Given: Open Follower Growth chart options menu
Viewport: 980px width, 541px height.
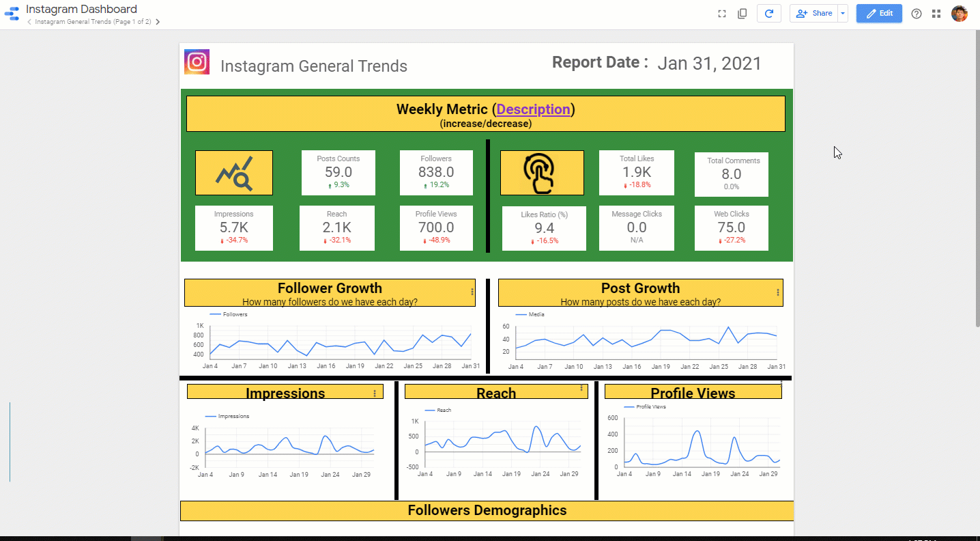Looking at the screenshot, I should coord(472,292).
